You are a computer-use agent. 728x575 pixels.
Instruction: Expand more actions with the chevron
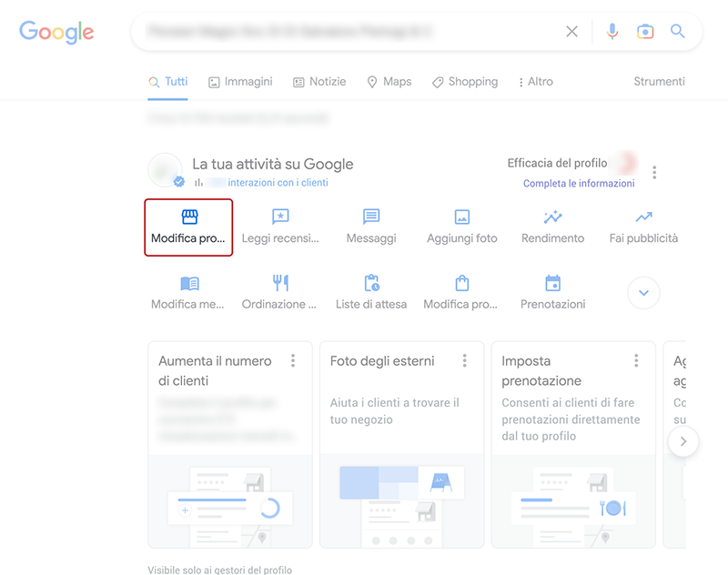tap(643, 293)
